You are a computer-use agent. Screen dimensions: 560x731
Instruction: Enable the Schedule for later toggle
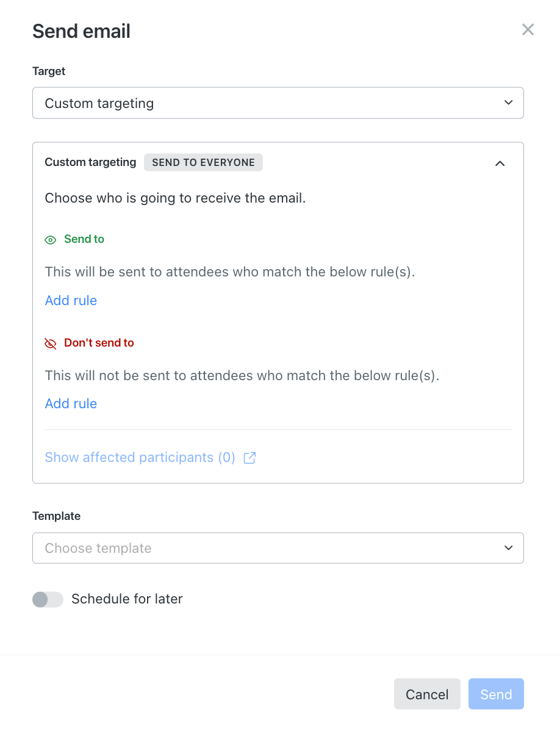pyautogui.click(x=48, y=599)
